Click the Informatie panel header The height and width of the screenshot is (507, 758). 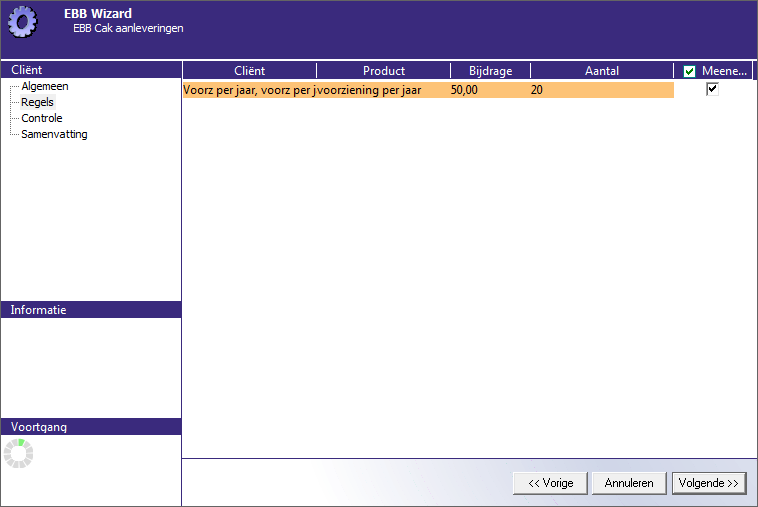click(x=90, y=310)
